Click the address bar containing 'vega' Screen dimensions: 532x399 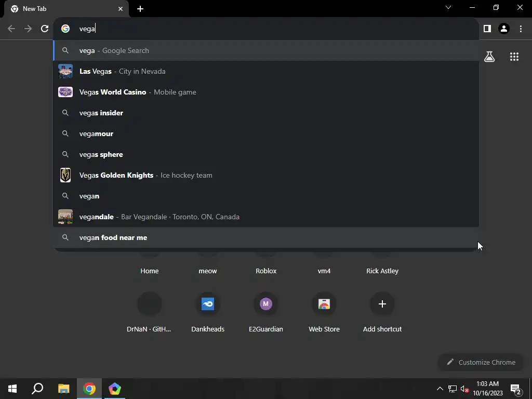click(x=265, y=29)
